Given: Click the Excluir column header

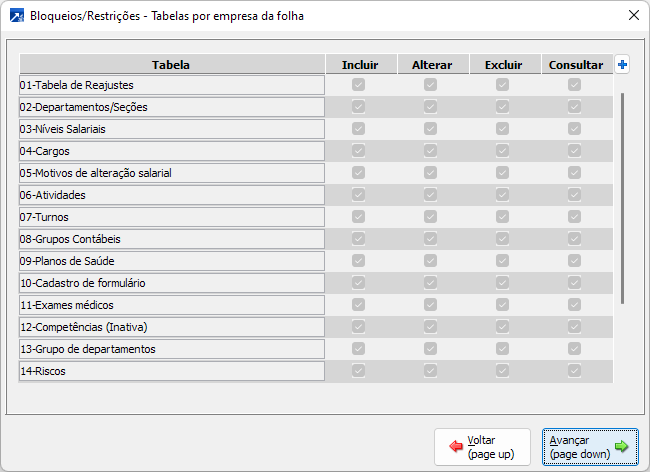Looking at the screenshot, I should (x=503, y=65).
